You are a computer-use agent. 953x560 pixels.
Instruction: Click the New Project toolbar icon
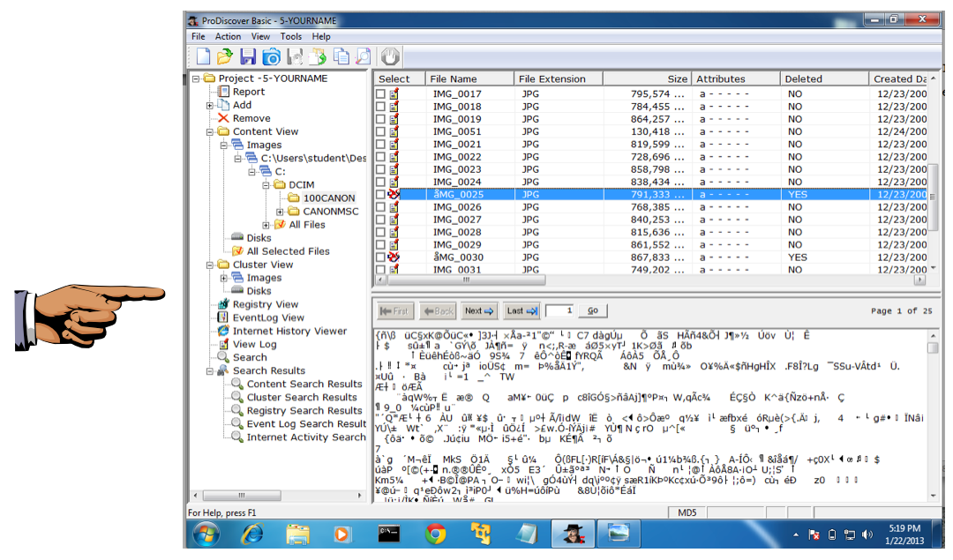[203, 57]
